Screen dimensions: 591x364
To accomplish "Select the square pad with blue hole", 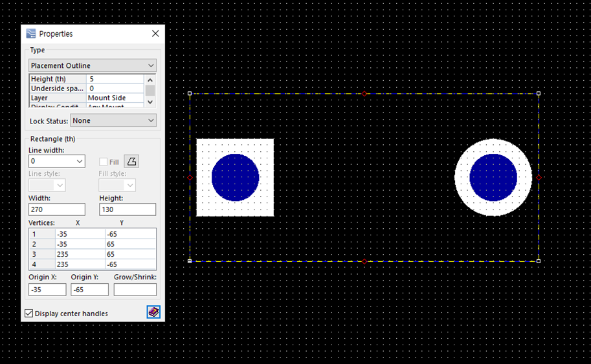I will coord(235,178).
